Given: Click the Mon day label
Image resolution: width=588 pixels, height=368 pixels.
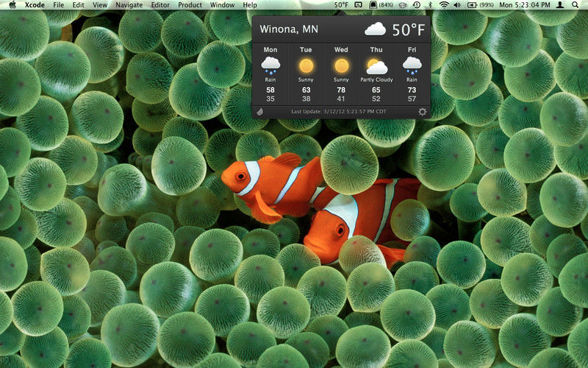Looking at the screenshot, I should [x=270, y=49].
